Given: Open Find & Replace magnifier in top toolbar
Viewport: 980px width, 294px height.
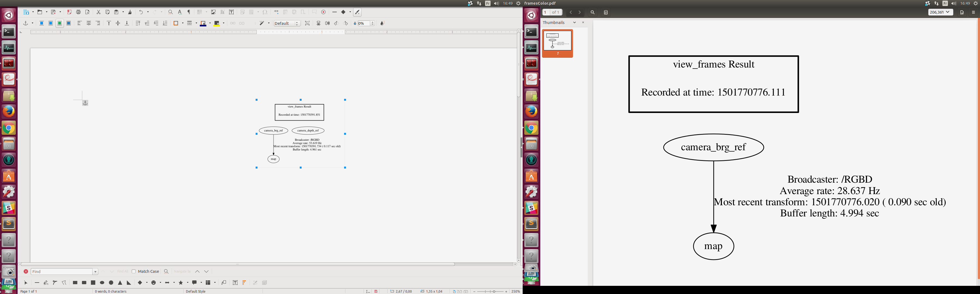Looking at the screenshot, I should (170, 12).
